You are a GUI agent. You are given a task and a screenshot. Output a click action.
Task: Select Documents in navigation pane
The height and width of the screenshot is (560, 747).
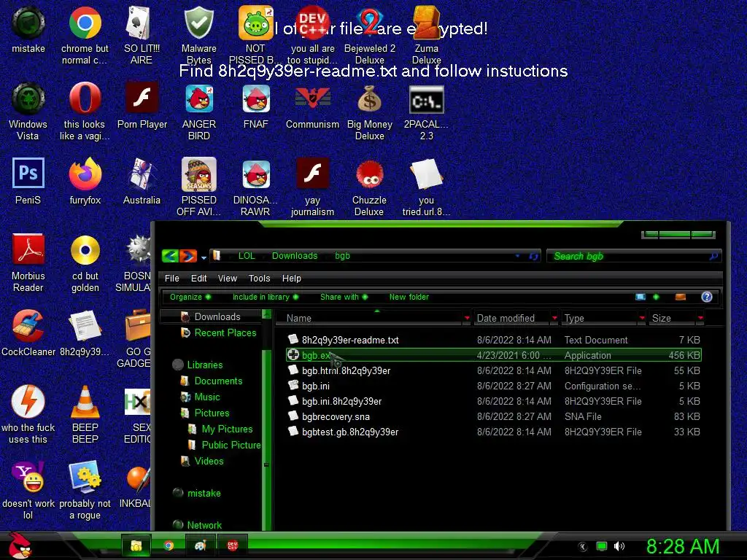[x=218, y=381]
